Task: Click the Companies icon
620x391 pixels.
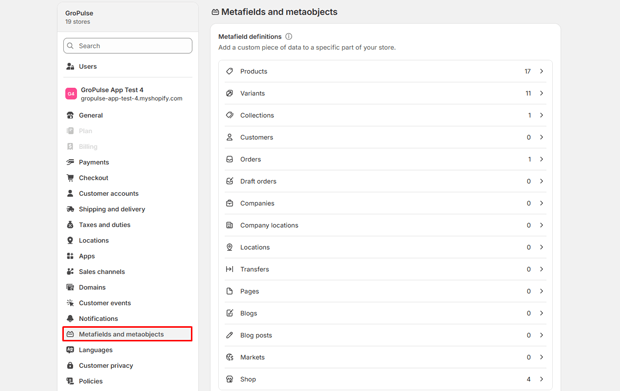Action: (x=229, y=203)
